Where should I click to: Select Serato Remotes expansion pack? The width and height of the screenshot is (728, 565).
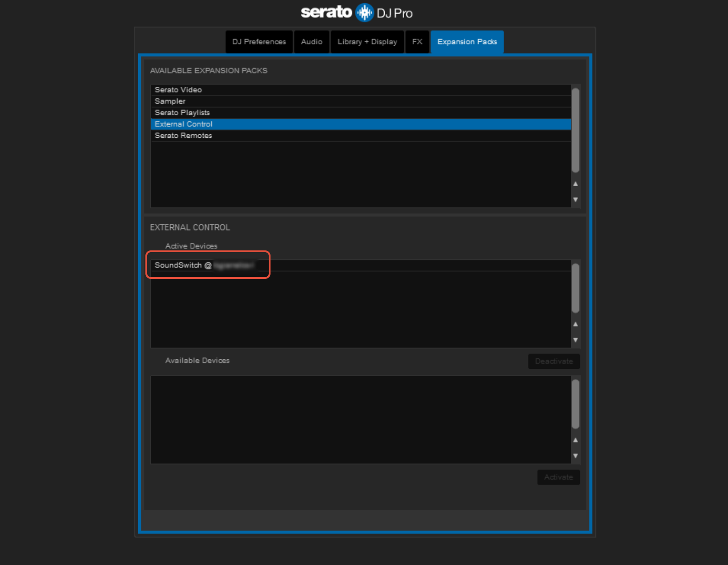point(361,136)
